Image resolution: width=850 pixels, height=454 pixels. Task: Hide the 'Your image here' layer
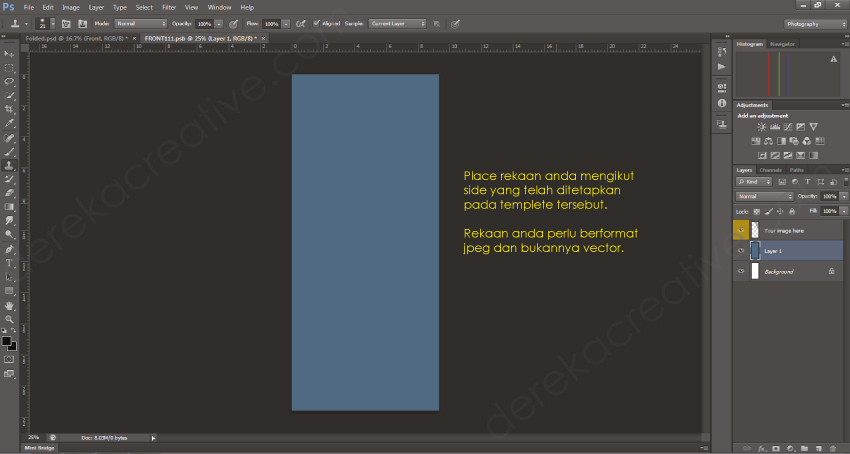(741, 230)
